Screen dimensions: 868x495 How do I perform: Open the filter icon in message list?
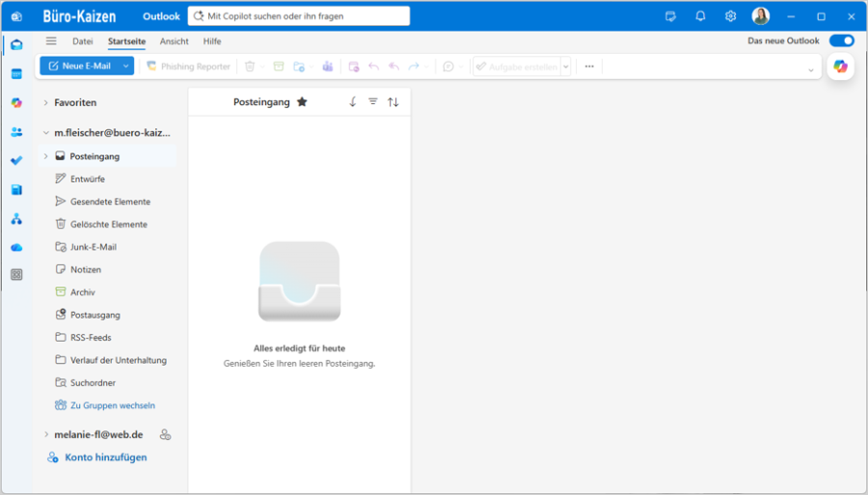click(x=373, y=102)
